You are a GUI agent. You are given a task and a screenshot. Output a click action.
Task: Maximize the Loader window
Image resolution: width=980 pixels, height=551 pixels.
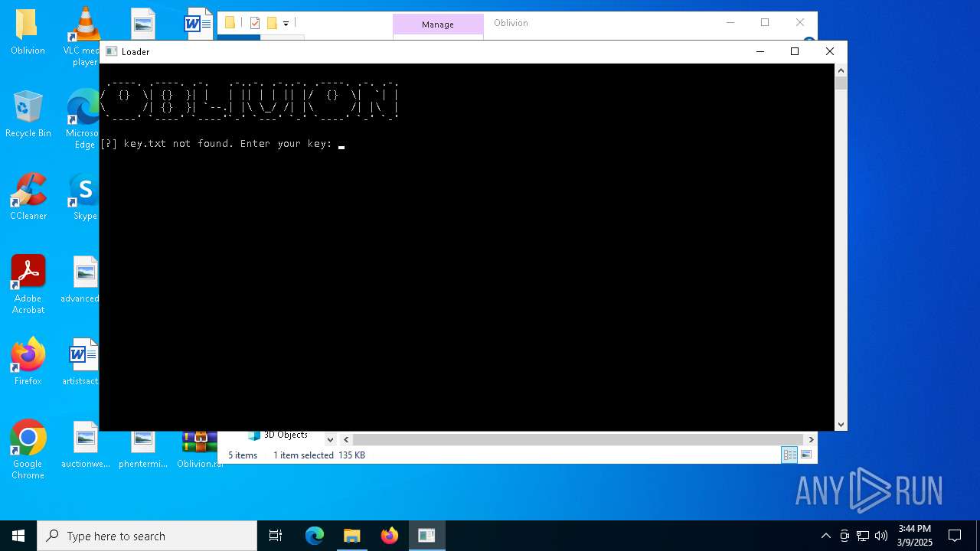pyautogui.click(x=795, y=51)
